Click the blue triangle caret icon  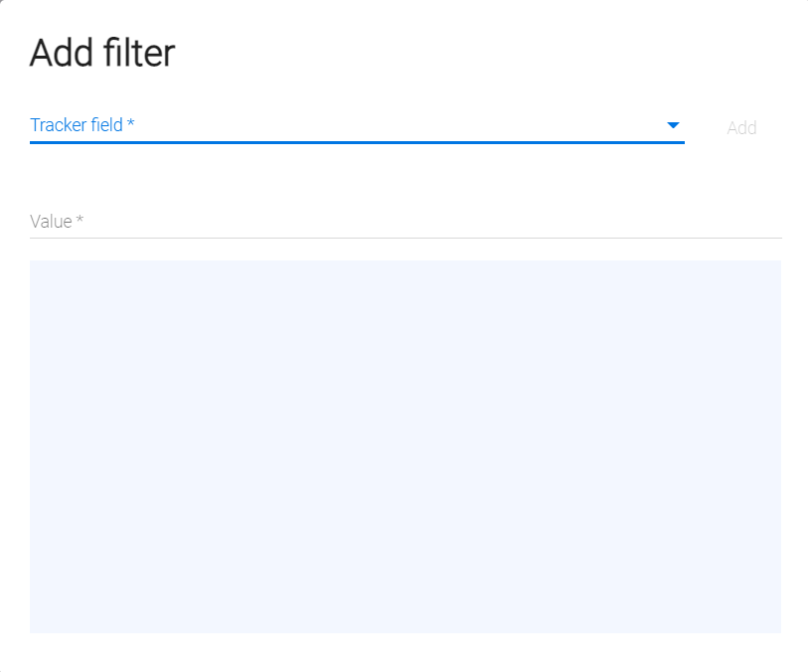[673, 125]
